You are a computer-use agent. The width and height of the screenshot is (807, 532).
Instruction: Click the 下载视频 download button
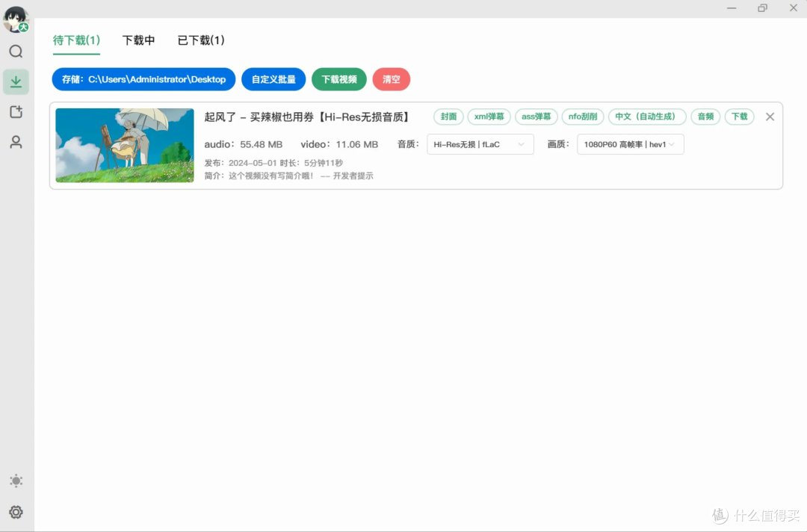pyautogui.click(x=338, y=79)
